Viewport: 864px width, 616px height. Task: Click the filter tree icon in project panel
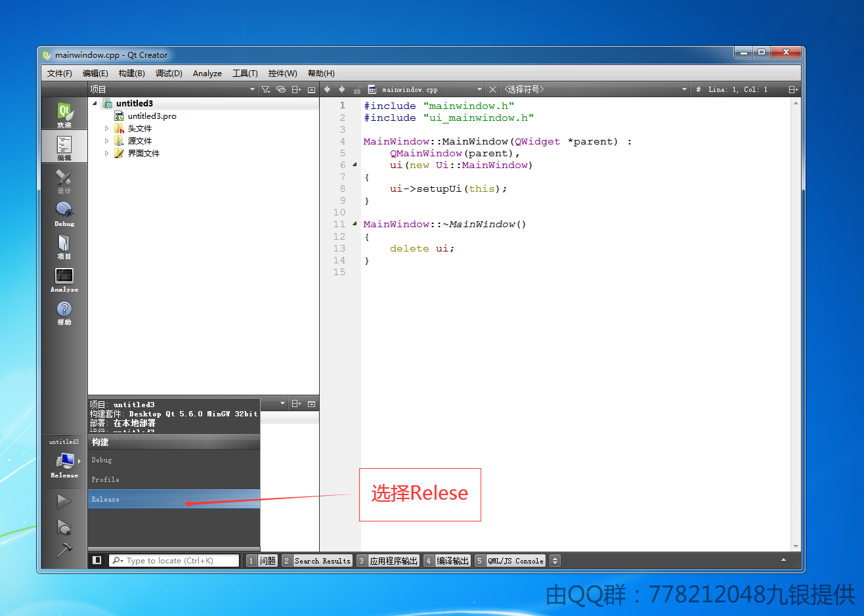coord(266,89)
